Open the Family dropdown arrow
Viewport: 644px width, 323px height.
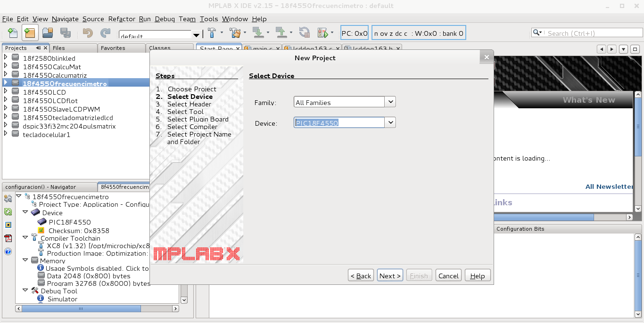click(x=390, y=102)
